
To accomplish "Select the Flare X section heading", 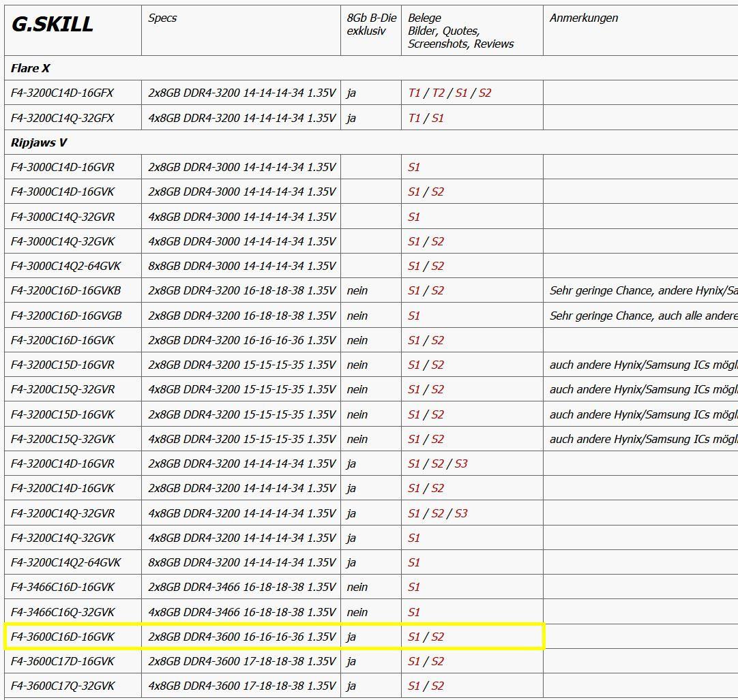I will click(x=30, y=68).
